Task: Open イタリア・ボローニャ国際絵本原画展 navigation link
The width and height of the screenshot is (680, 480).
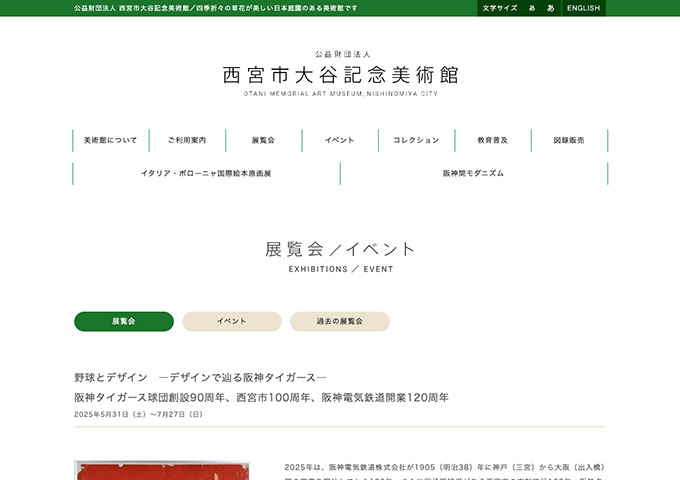Action: point(206,173)
